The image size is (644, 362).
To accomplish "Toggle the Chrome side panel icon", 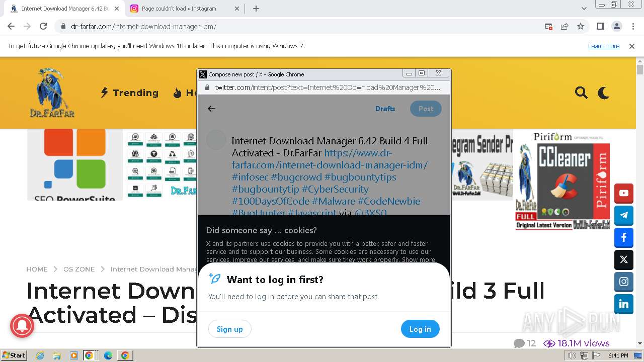I will tap(600, 26).
